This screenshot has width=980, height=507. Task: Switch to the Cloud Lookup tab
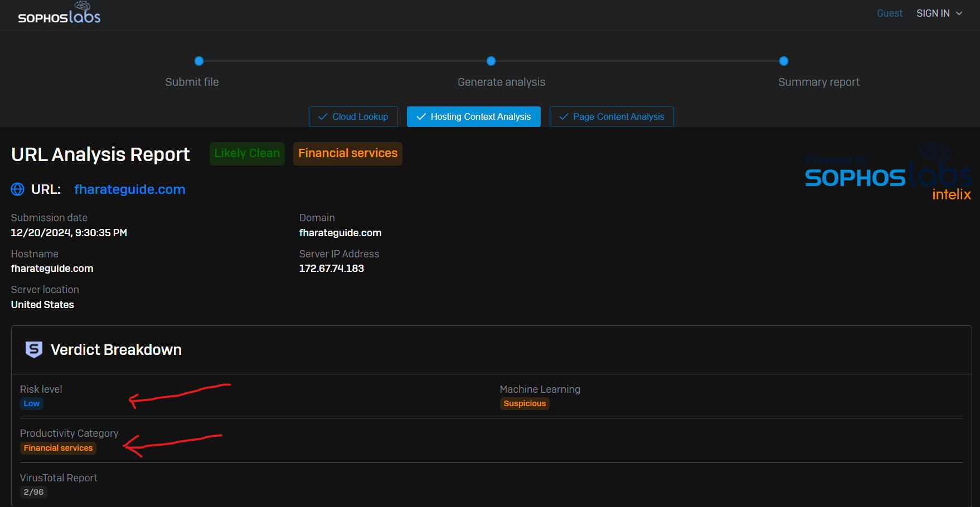click(x=353, y=116)
